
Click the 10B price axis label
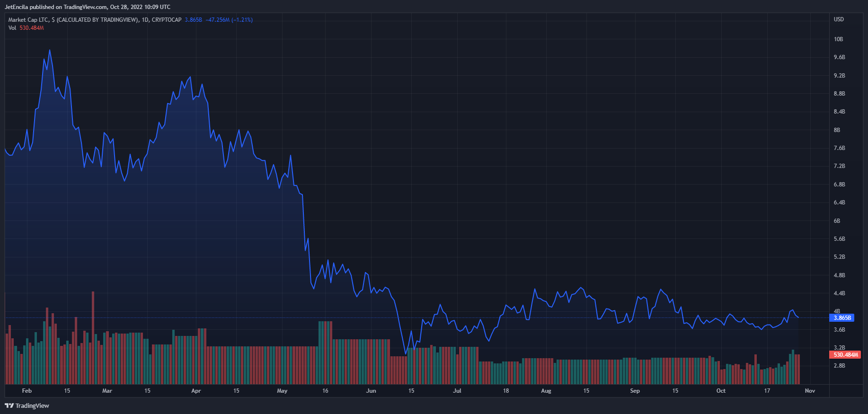pos(838,39)
